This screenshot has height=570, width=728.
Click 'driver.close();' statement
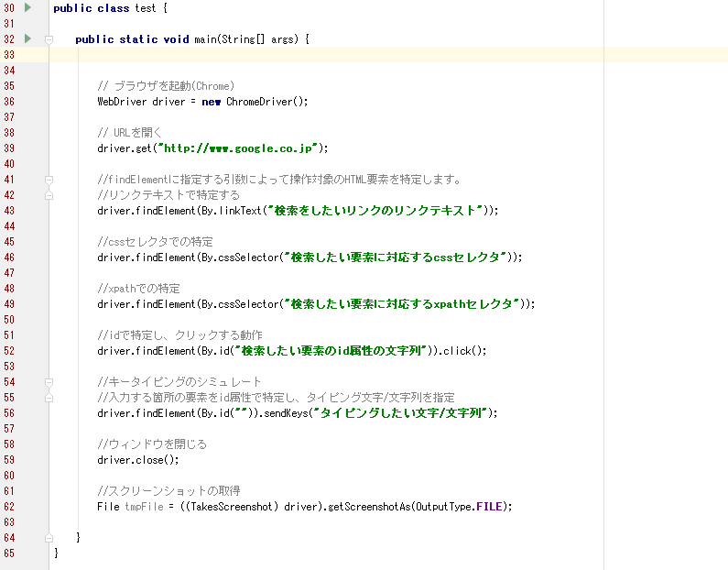click(x=138, y=460)
